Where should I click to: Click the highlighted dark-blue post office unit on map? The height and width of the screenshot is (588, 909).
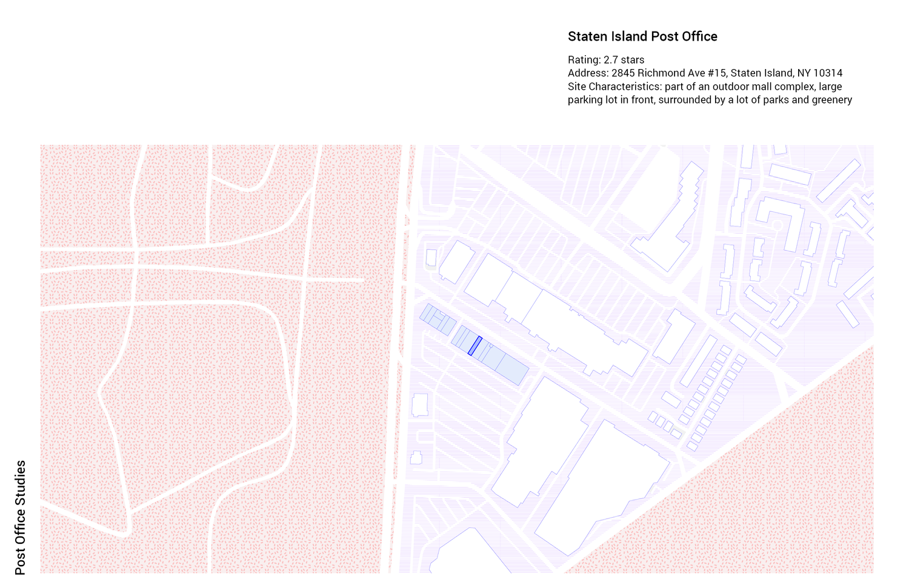475,346
